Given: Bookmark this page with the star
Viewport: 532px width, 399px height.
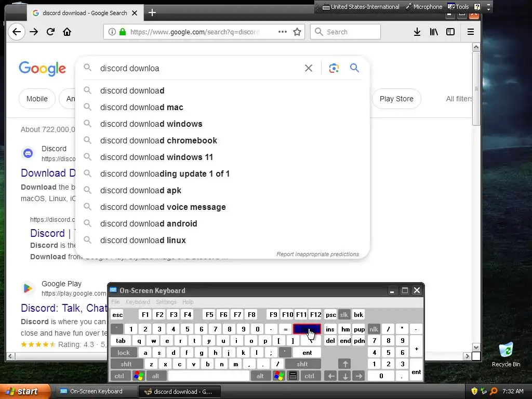Looking at the screenshot, I should click(x=297, y=32).
